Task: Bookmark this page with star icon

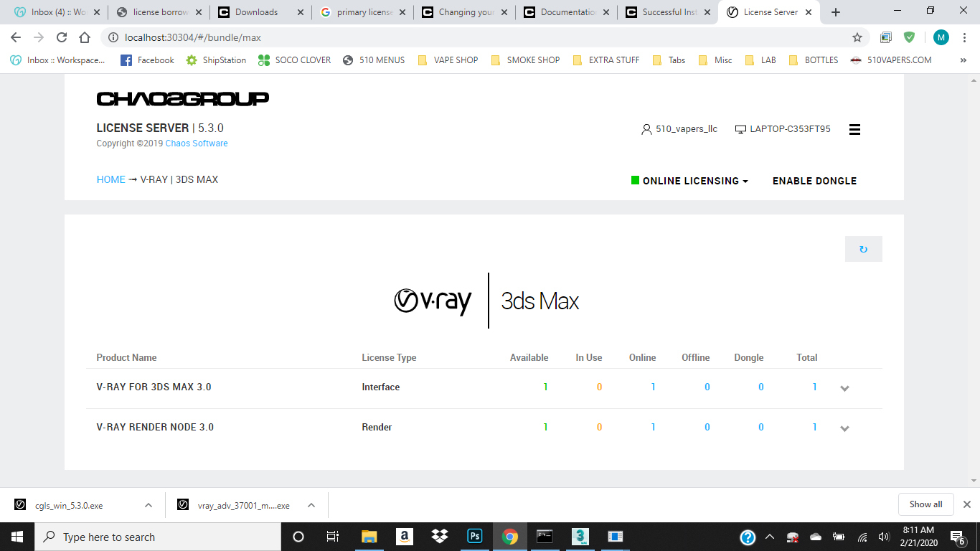Action: pos(857,37)
